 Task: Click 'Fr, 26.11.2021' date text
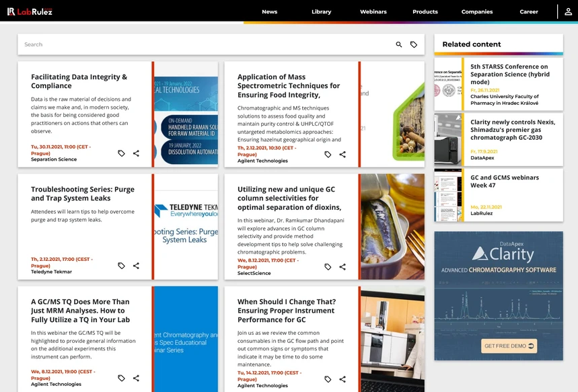[484, 90]
